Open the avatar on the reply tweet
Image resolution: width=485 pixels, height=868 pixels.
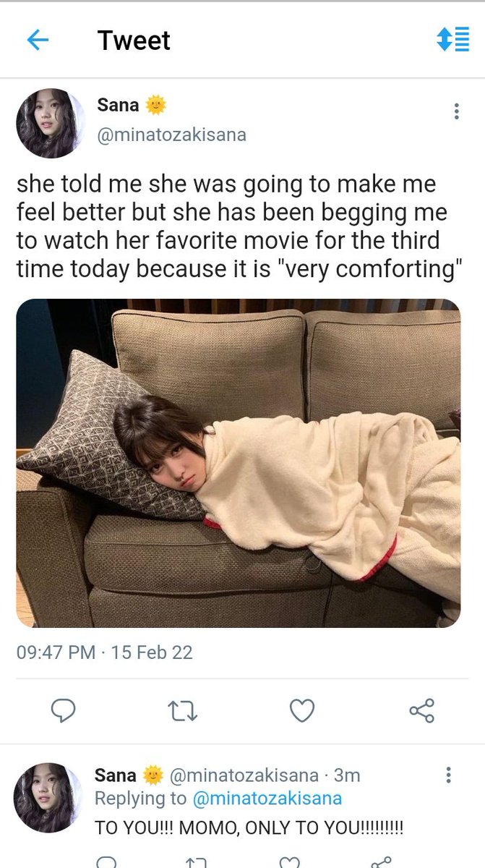tap(48, 797)
